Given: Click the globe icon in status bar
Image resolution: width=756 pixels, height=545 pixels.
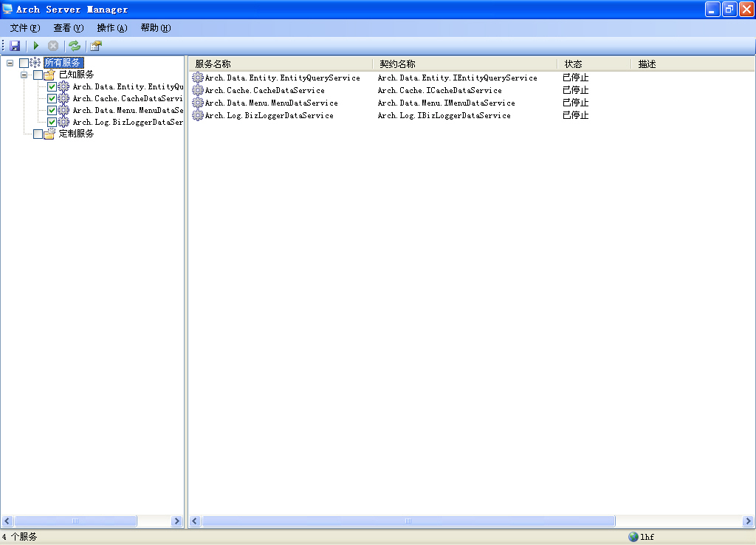Looking at the screenshot, I should click(x=633, y=537).
